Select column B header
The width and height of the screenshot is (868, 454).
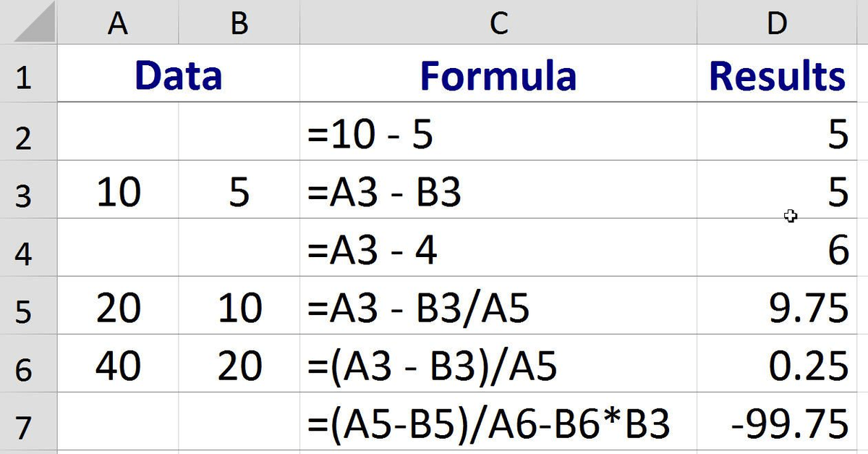click(x=239, y=22)
